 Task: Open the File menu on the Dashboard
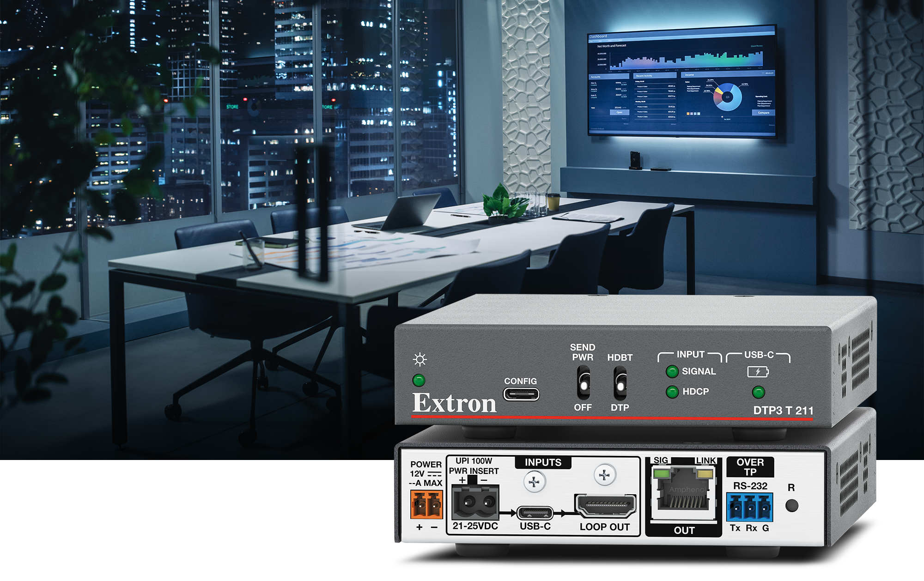(x=591, y=40)
